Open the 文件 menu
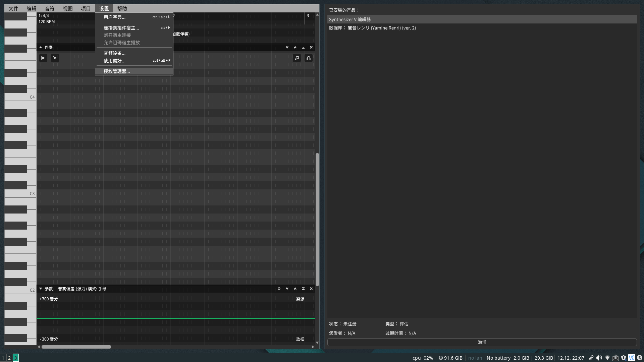 coord(13,8)
